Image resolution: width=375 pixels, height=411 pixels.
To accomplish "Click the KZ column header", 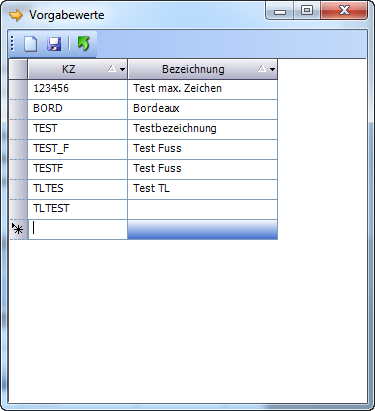I will (77, 69).
